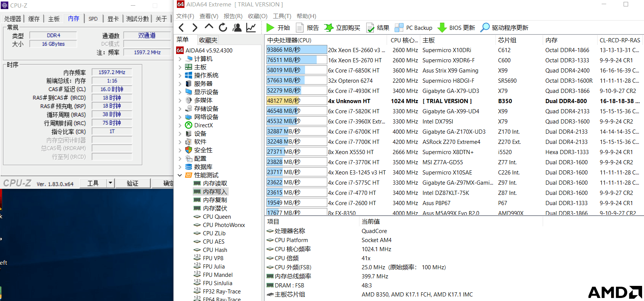Expand the 多媒体 tree node
Viewport: 644px width, 301px height.
coord(180,100)
